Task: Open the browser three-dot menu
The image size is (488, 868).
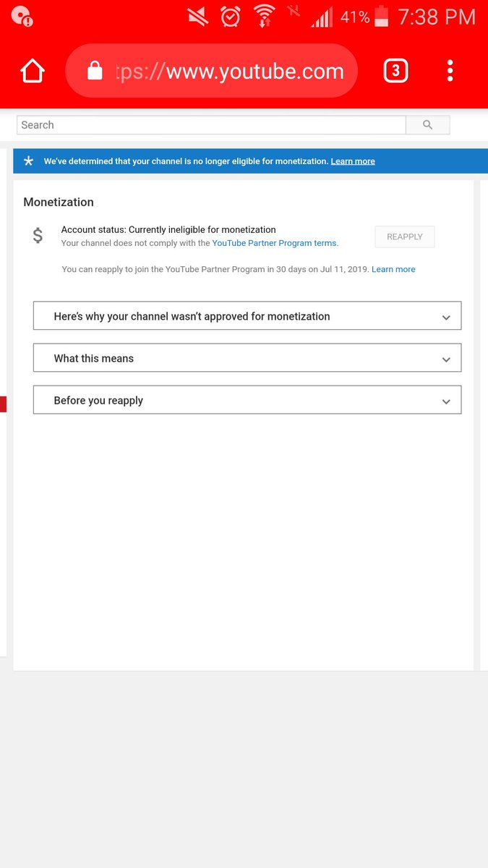Action: tap(450, 70)
